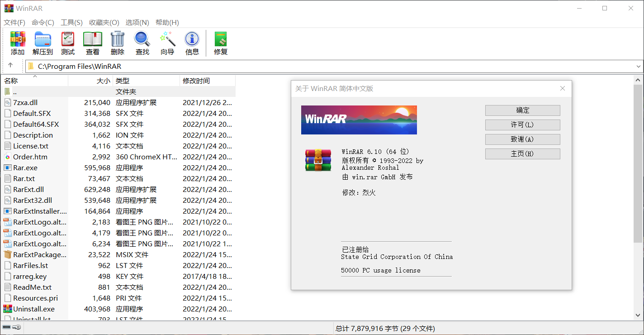Open the 命令(C) menu
Screen dimensions: 644x335
[43, 23]
